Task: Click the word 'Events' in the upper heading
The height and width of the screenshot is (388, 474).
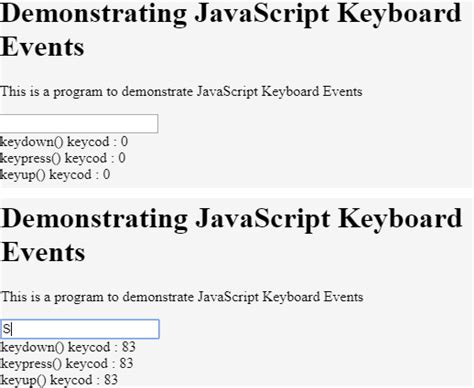Action: [42, 47]
